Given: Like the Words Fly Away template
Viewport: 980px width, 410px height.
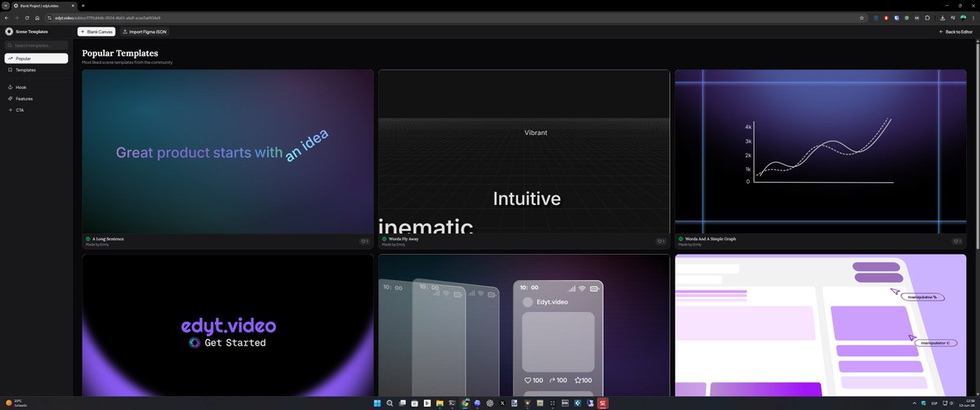Looking at the screenshot, I should click(660, 241).
